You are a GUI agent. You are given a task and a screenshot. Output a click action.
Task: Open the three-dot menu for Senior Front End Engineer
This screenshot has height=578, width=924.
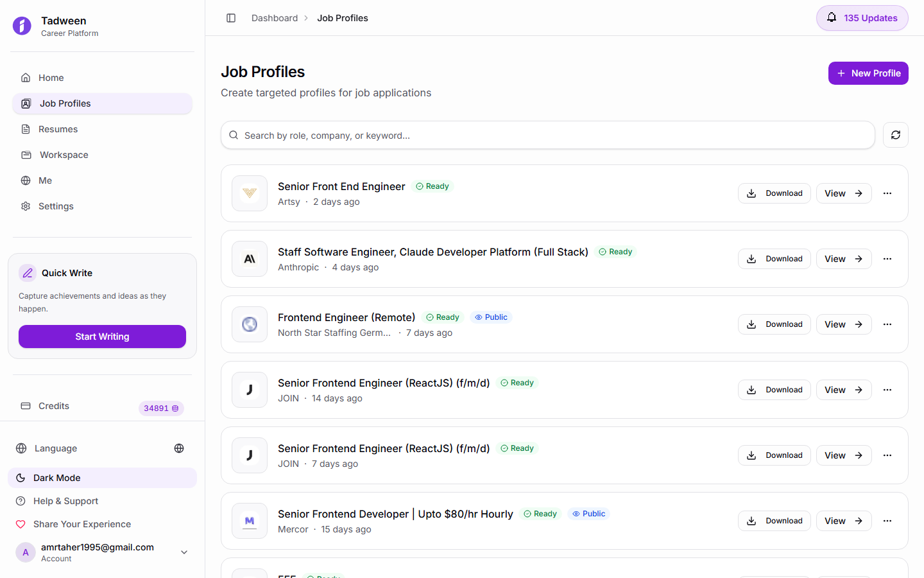click(887, 193)
